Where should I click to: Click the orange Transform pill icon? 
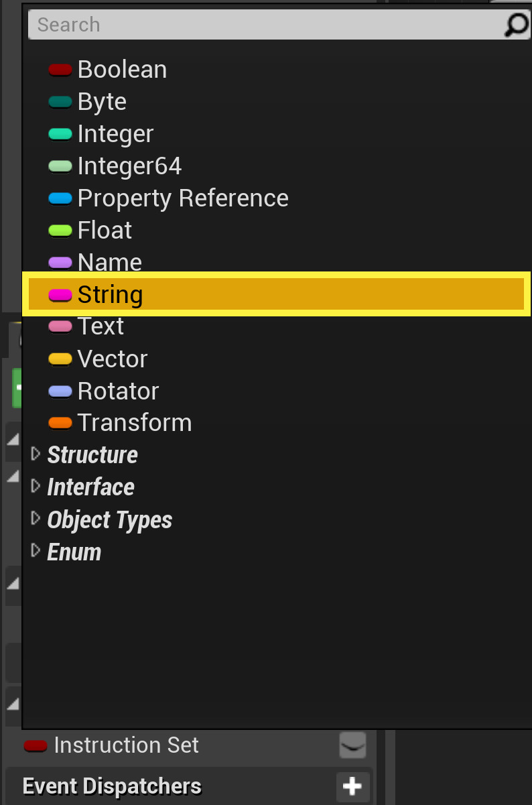tap(60, 423)
